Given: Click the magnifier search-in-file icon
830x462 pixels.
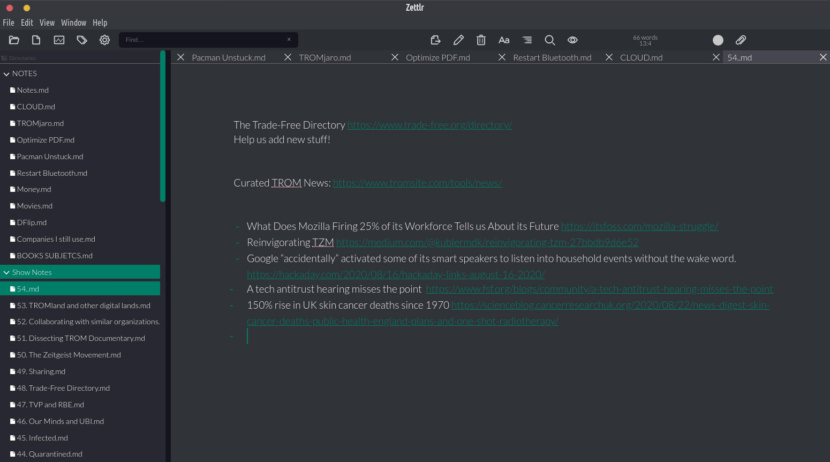Looking at the screenshot, I should point(550,40).
